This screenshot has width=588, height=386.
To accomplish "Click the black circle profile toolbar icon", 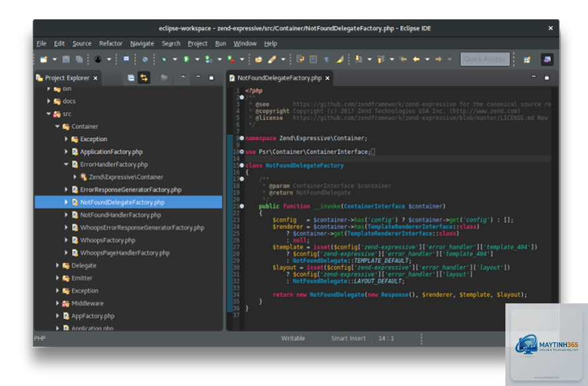I will (98, 59).
